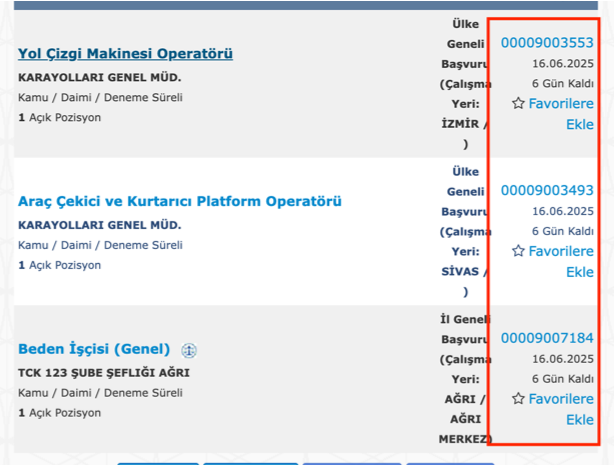The width and height of the screenshot is (615, 465).
Task: Open Araç Çekici ve Kurtarıcı Platform Operatörü listing
Action: [x=180, y=201]
